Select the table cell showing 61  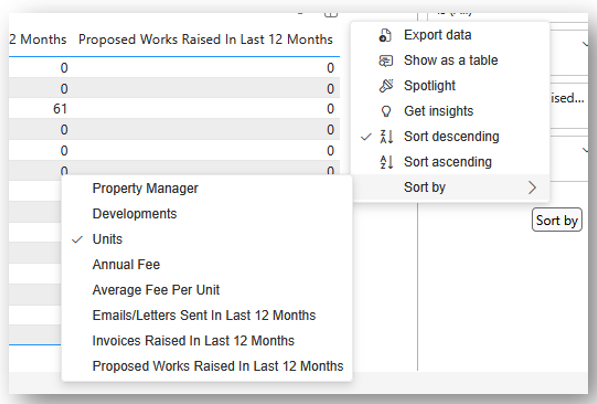[x=60, y=109]
